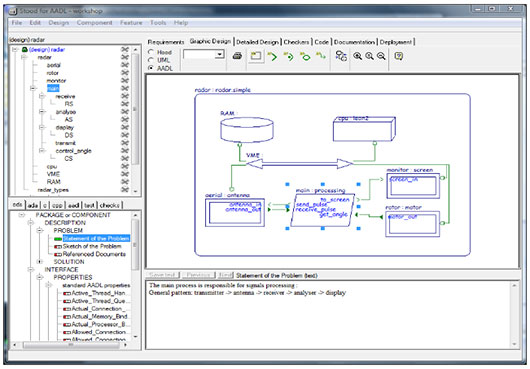Click the green design icon beside (design) radar
Viewport: 530px width, 369px height.
[25, 49]
